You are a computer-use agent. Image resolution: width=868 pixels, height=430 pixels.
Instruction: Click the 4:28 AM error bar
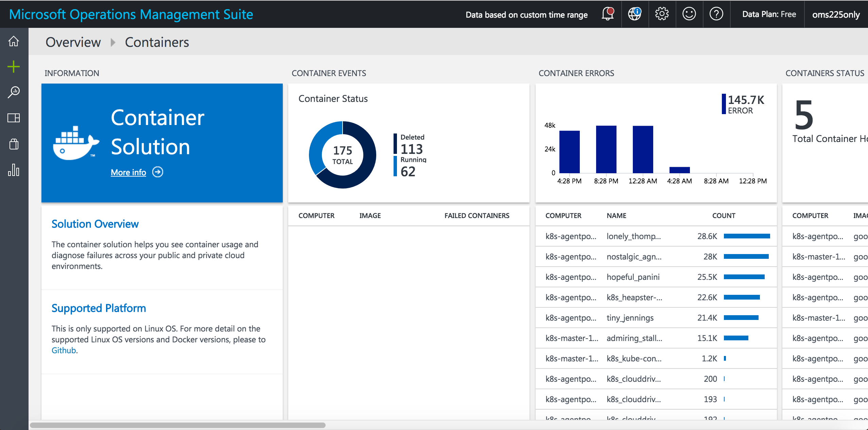680,170
